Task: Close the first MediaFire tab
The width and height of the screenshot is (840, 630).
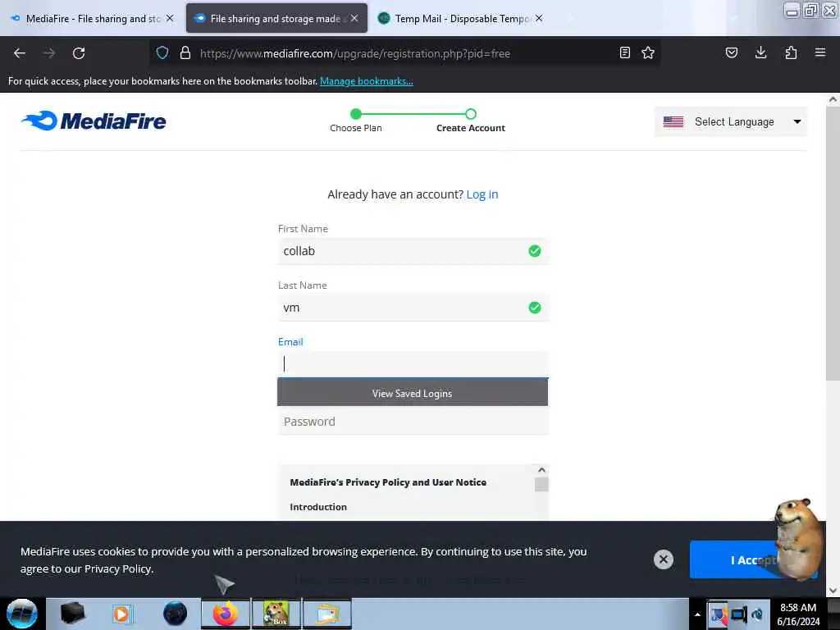Action: point(170,18)
